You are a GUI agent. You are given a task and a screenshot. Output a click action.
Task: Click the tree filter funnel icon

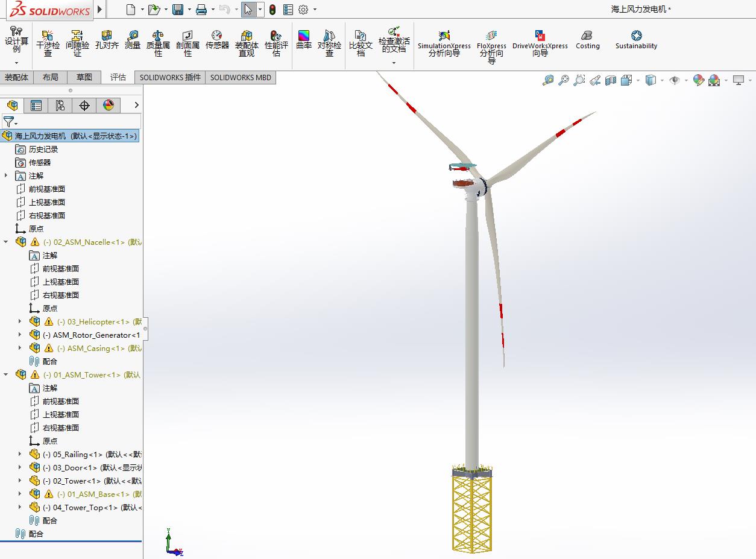pyautogui.click(x=8, y=122)
